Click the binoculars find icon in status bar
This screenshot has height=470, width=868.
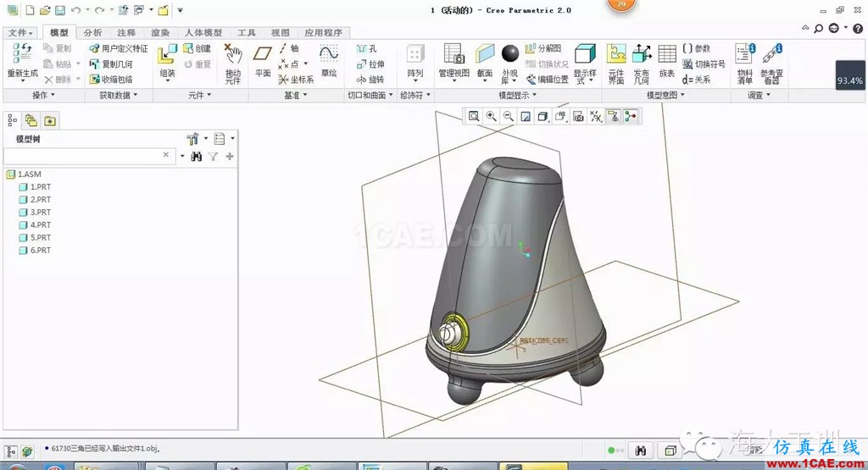pyautogui.click(x=641, y=451)
